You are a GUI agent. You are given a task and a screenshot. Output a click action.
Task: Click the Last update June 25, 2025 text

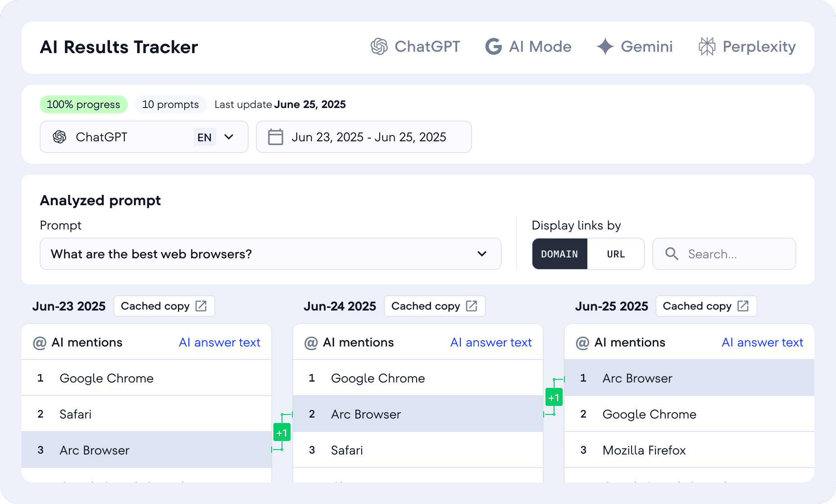[x=280, y=104]
